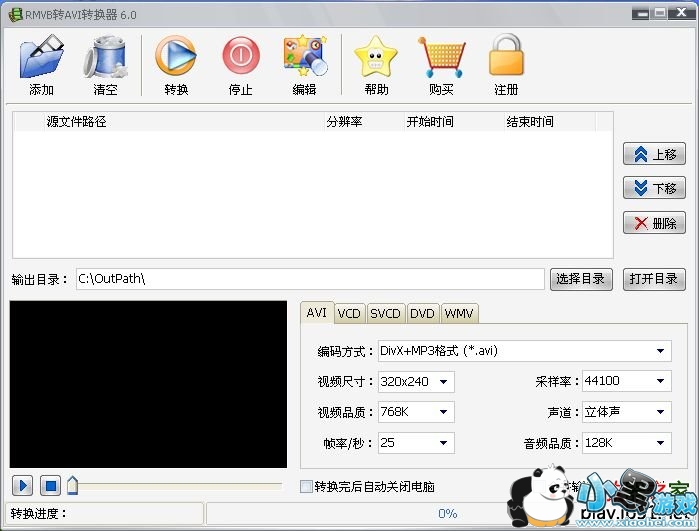Open 注册 (Register) padlock icon
The image size is (699, 531).
point(506,55)
